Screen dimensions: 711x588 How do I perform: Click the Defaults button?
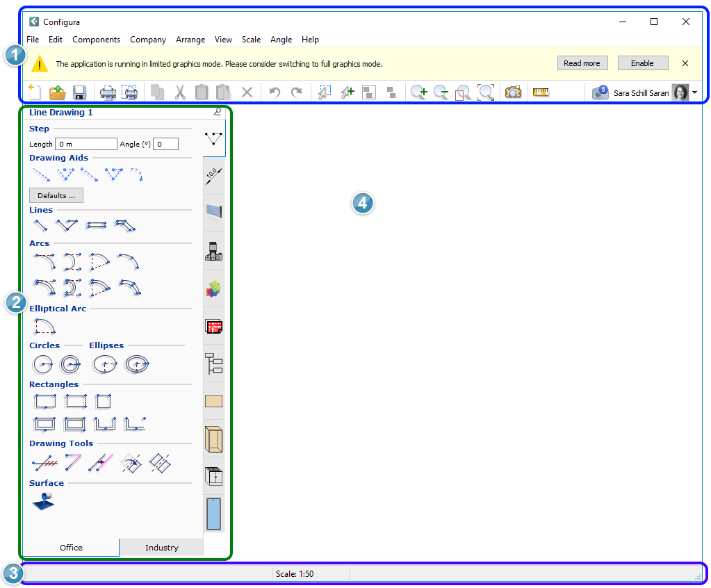pyautogui.click(x=56, y=195)
